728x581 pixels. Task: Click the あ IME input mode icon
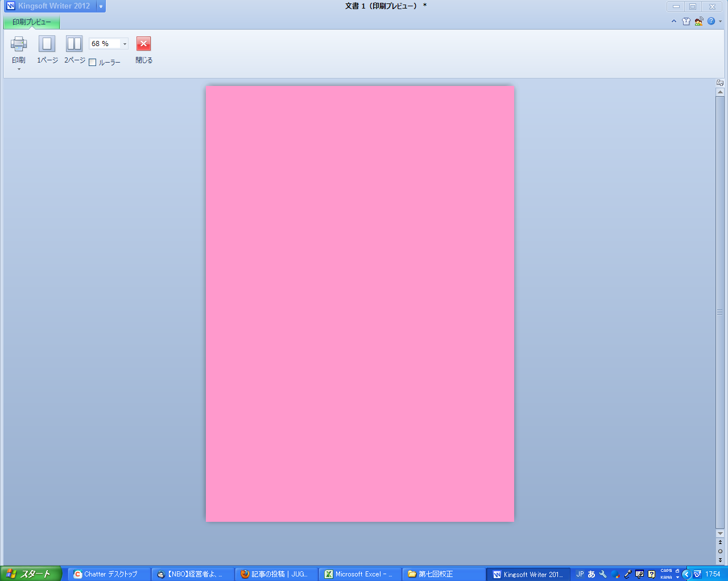[x=591, y=574]
